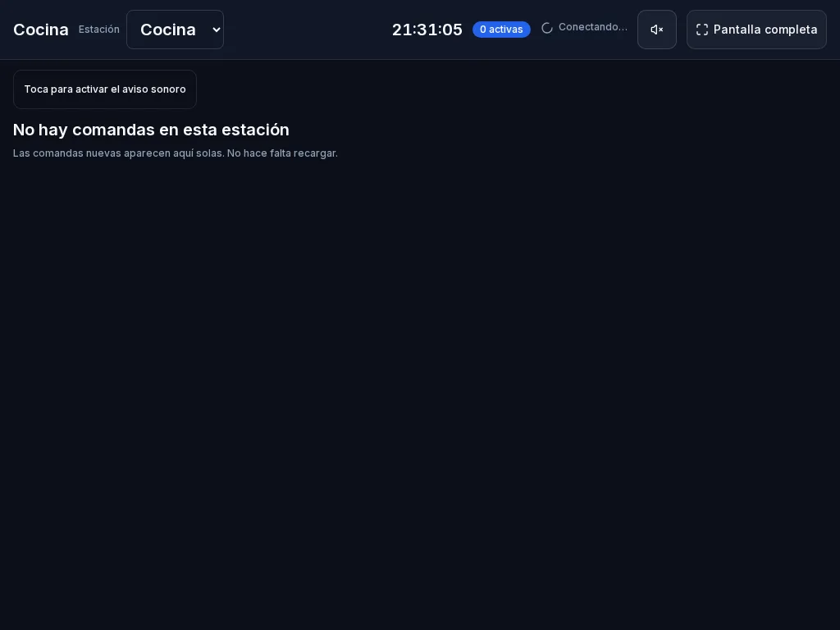Toggle the muted speaker sound button
The image size is (840, 630).
click(x=657, y=30)
